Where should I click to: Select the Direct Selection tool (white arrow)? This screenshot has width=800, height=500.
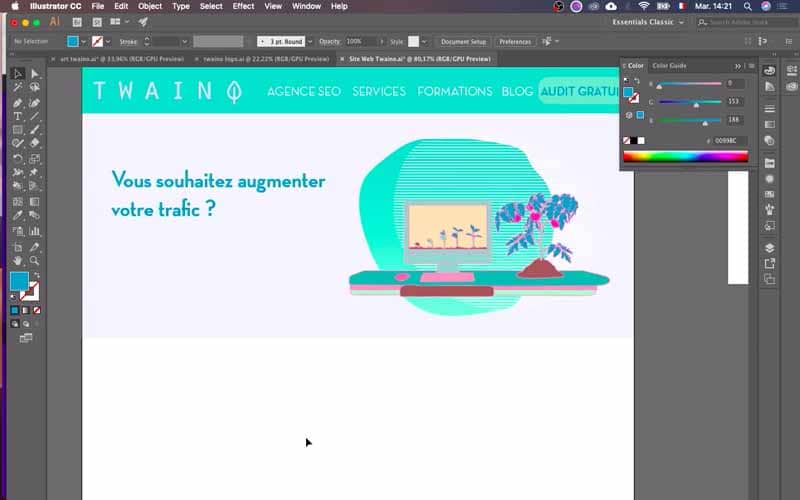click(x=34, y=74)
